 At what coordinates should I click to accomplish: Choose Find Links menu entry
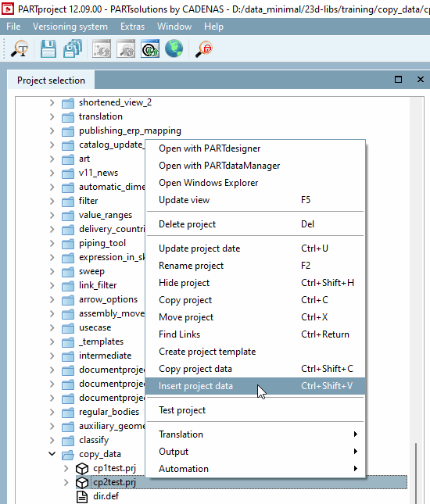[256, 334]
